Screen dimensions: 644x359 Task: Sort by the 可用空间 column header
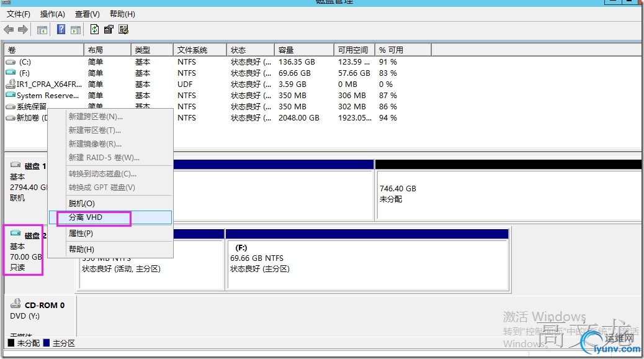click(x=354, y=50)
